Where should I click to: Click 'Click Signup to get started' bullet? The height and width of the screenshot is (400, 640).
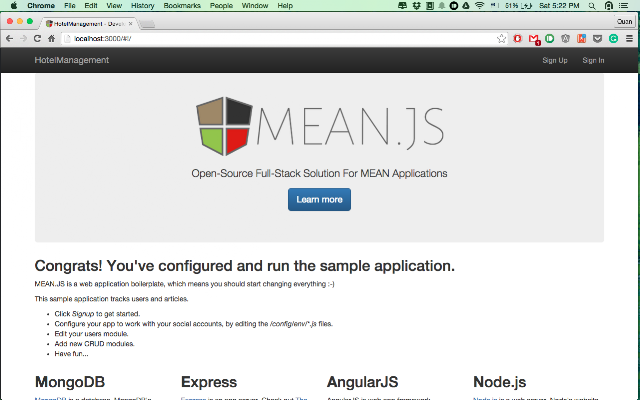click(97, 314)
